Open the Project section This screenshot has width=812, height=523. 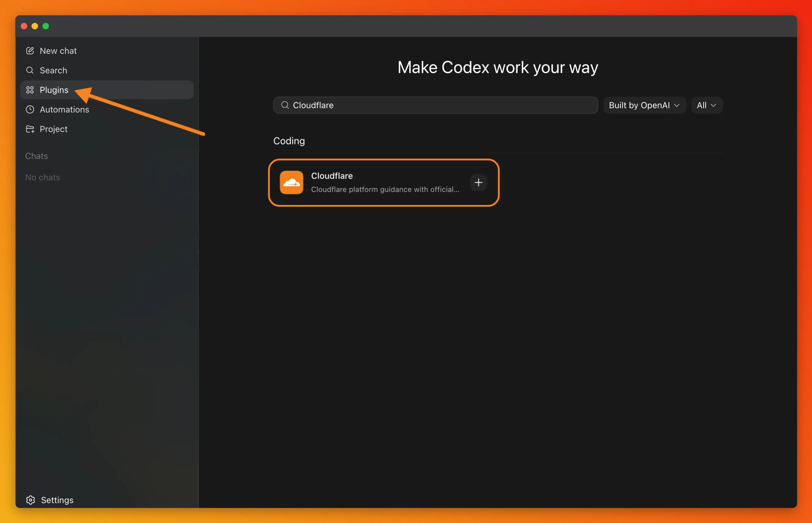pyautogui.click(x=107, y=129)
